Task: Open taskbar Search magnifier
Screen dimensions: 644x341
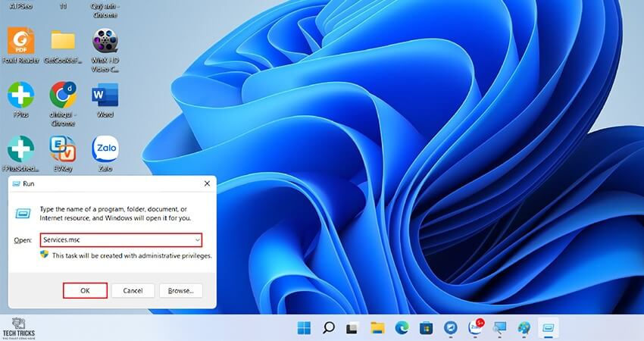Action: (328, 327)
